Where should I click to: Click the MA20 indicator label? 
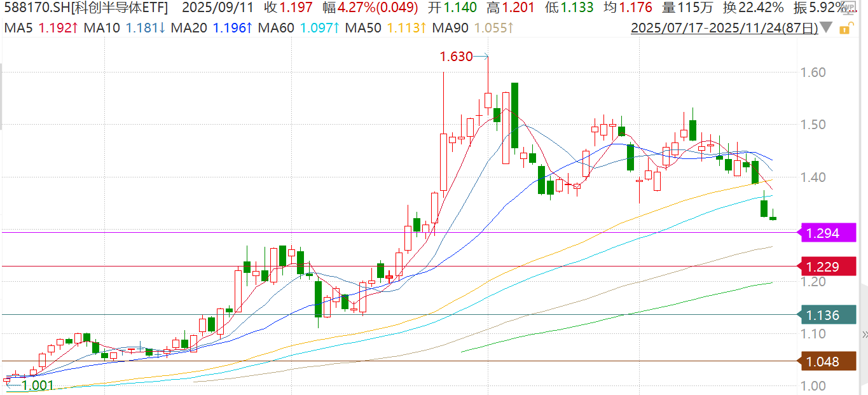tap(189, 29)
